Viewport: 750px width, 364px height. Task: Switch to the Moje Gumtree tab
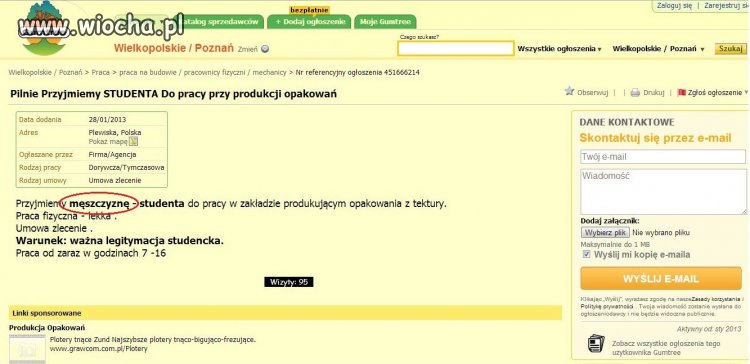[385, 22]
